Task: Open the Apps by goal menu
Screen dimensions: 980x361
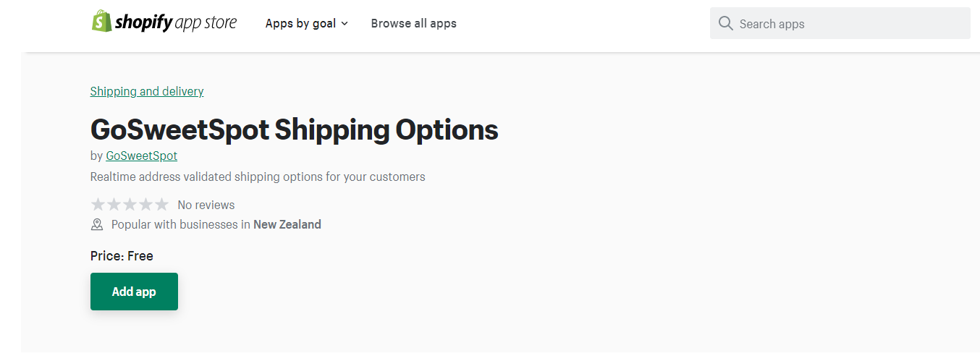Action: click(x=306, y=24)
